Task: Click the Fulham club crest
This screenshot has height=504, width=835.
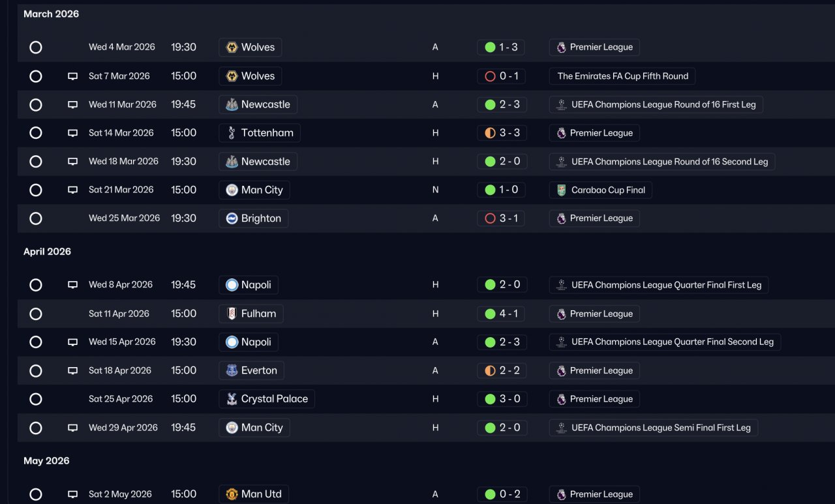Action: click(232, 314)
